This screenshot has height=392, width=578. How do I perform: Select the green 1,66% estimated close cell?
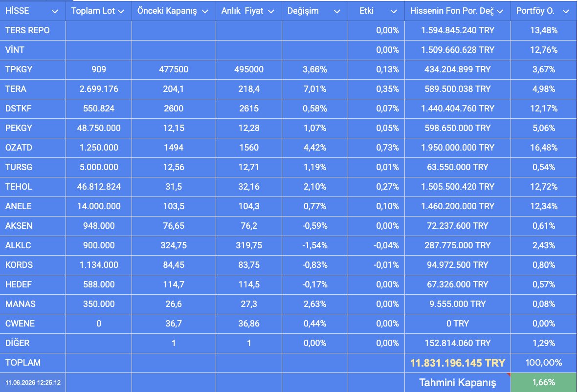point(544,382)
